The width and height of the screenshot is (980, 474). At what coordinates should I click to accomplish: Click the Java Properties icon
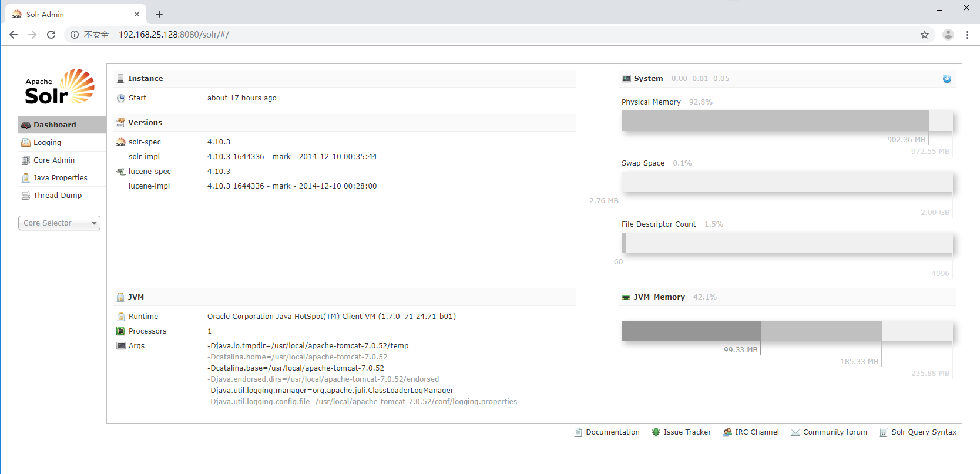[26, 178]
